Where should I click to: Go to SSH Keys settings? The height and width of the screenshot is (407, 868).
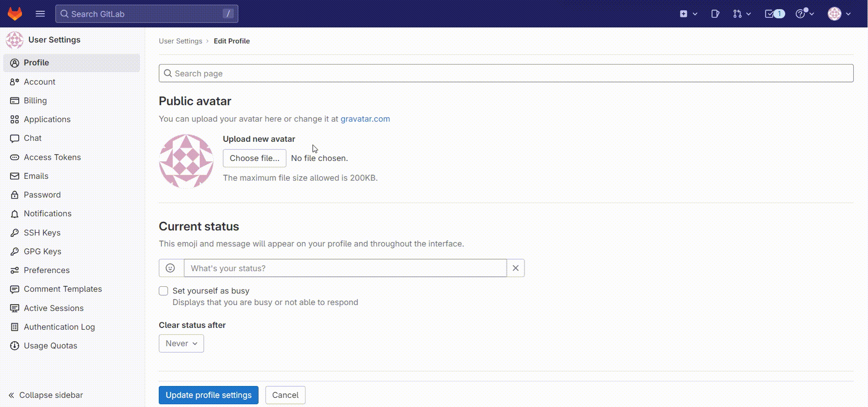[x=42, y=233]
